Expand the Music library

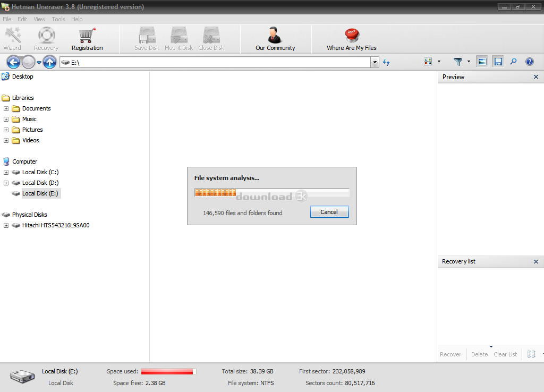pyautogui.click(x=6, y=120)
